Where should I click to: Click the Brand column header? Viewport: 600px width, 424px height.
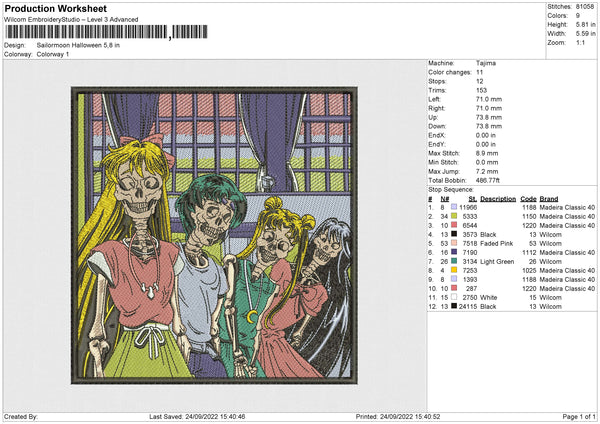pyautogui.click(x=549, y=199)
